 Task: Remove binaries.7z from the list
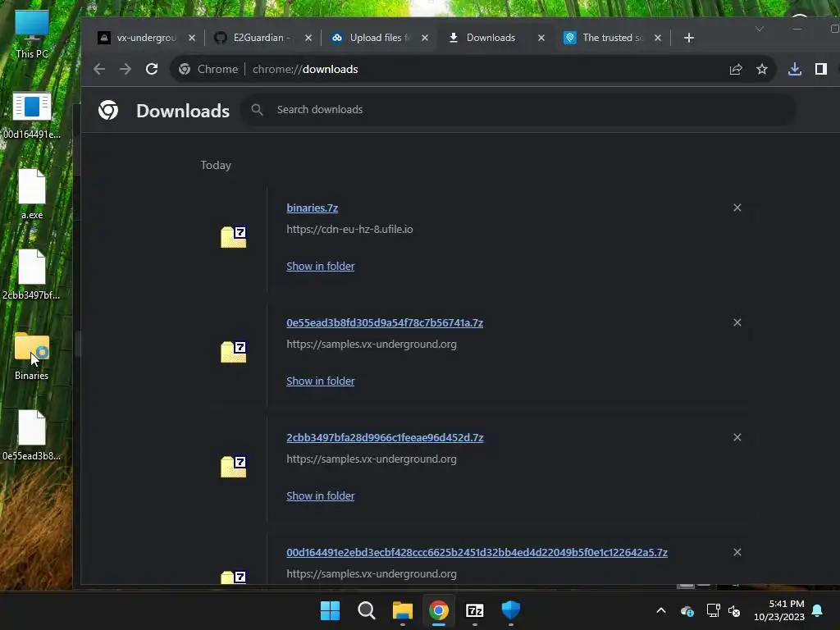[x=737, y=208]
